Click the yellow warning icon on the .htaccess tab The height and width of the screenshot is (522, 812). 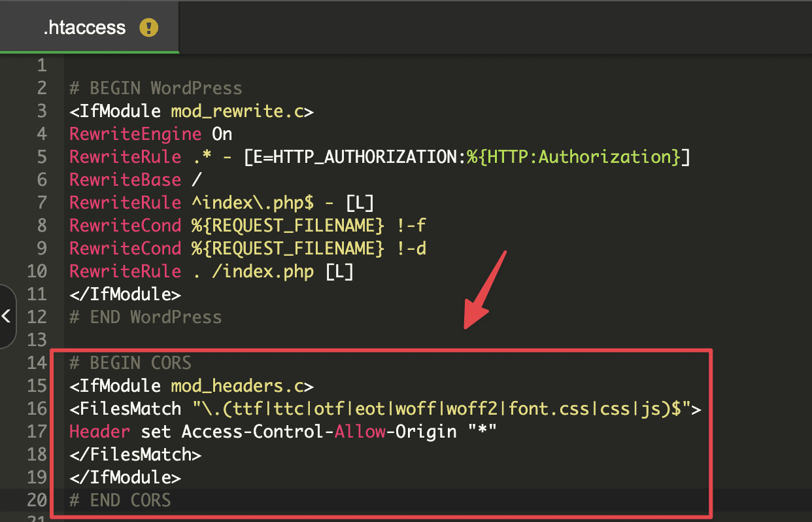[149, 27]
